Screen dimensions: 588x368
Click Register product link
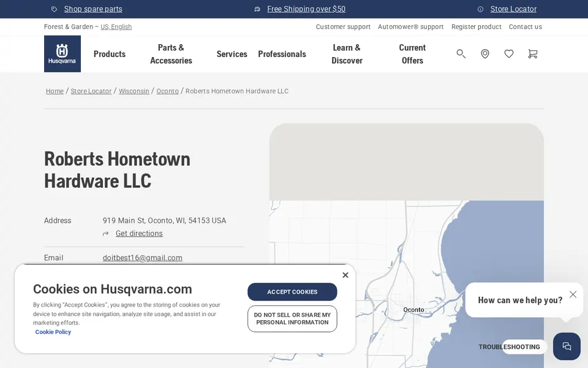pyautogui.click(x=477, y=26)
